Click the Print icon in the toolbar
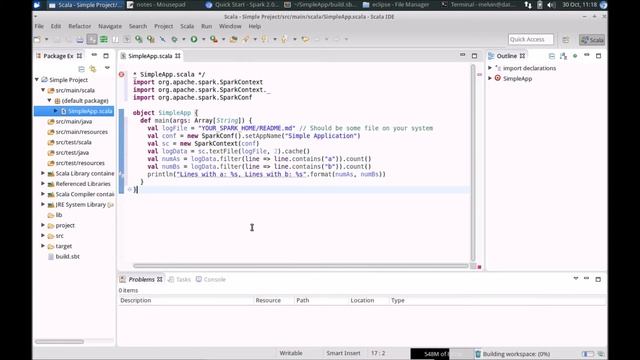Image resolution: width=640 pixels, height=360 pixels. click(x=80, y=40)
